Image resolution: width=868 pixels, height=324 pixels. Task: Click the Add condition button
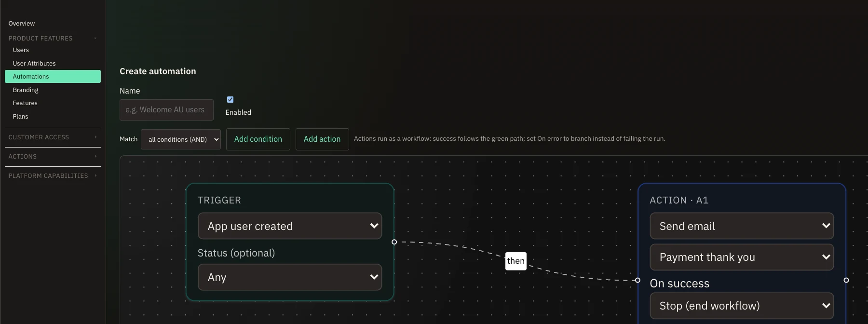pyautogui.click(x=258, y=139)
